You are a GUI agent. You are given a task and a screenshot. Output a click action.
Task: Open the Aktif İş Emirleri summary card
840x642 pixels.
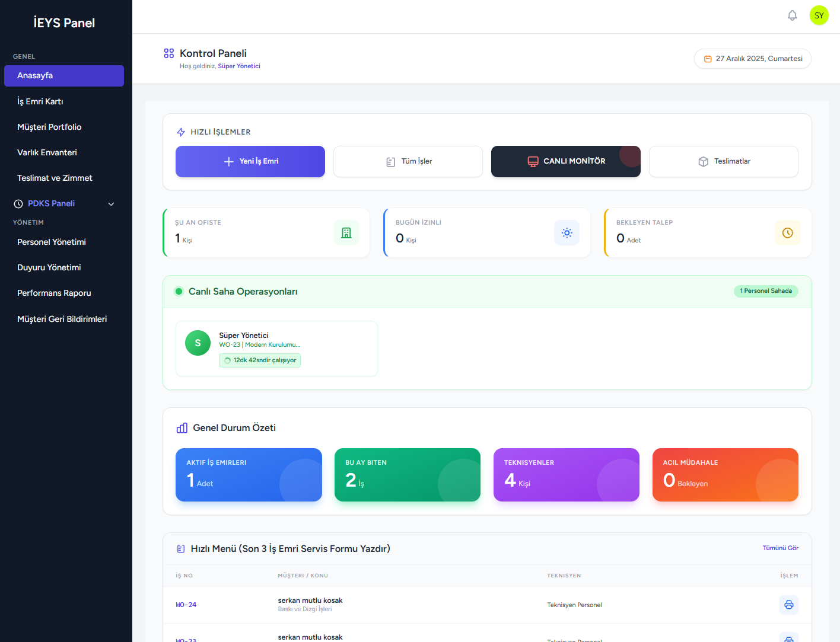coord(249,475)
